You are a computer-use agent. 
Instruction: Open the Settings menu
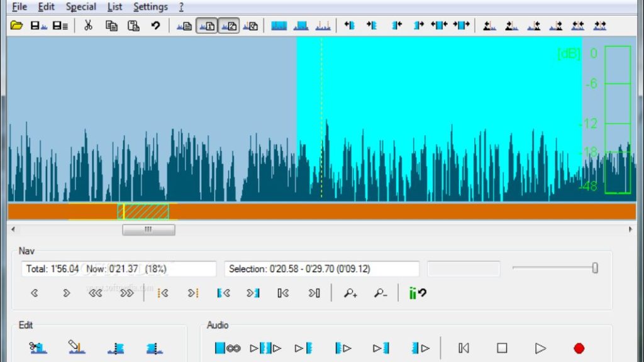(x=150, y=7)
